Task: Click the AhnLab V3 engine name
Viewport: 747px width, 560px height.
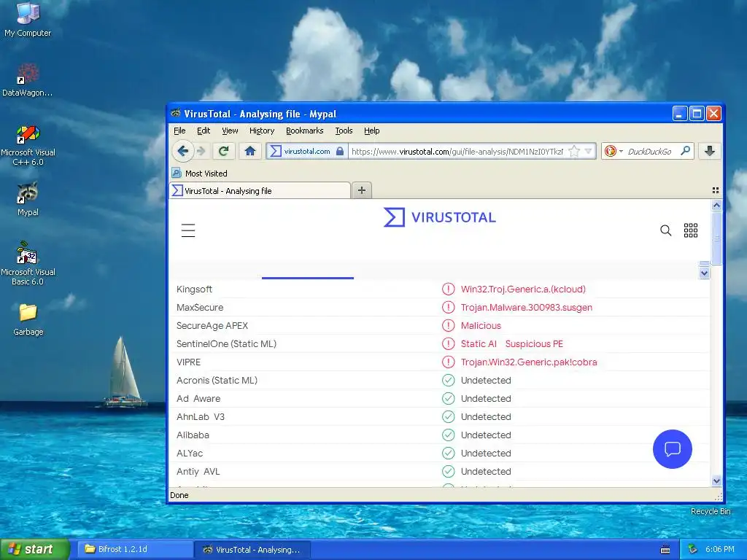Action: click(x=201, y=416)
